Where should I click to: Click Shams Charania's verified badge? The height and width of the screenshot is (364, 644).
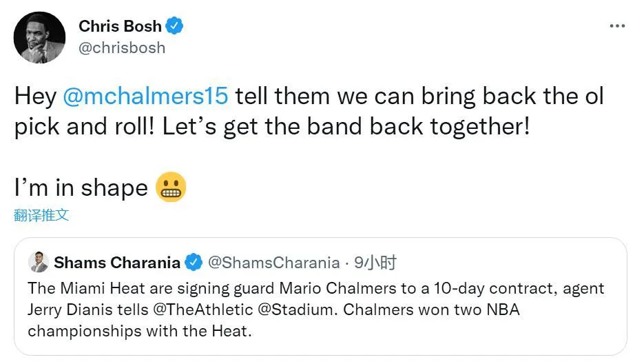pos(194,263)
